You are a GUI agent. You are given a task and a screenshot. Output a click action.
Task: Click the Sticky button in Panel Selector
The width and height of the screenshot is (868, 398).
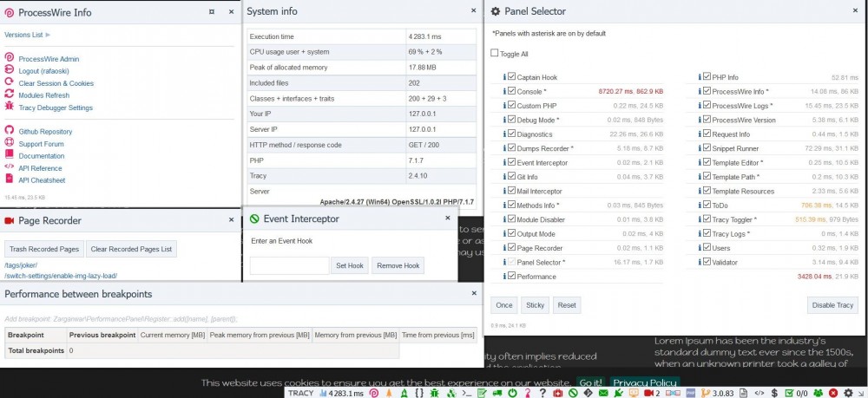pyautogui.click(x=535, y=305)
